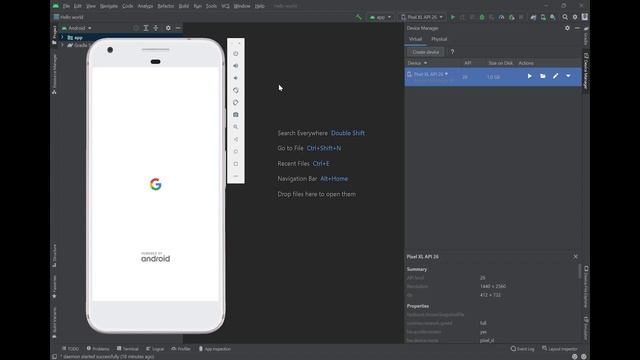Click the emulator home circle icon
Screen dimensions: 640x360
tap(236, 151)
